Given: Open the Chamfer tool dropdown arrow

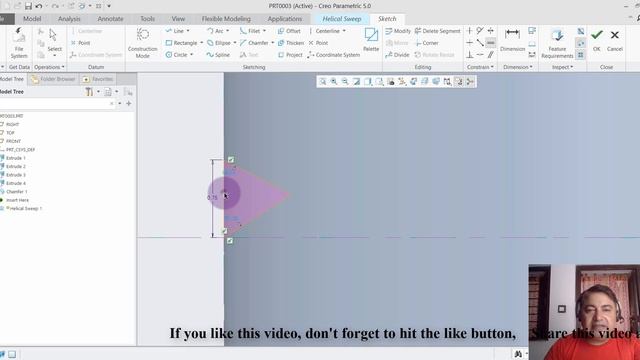Looking at the screenshot, I should coord(272,43).
